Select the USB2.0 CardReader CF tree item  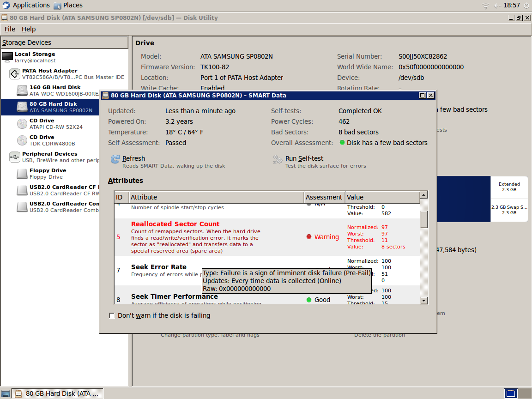pos(64,190)
